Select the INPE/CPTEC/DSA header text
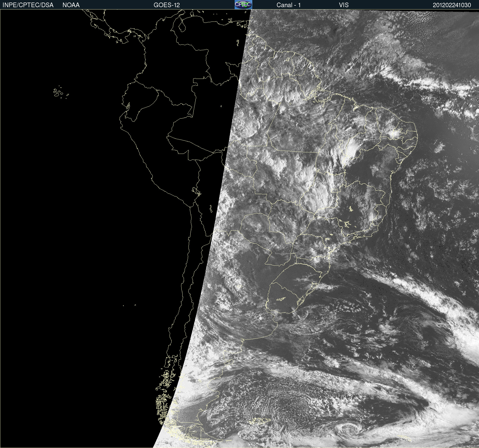 (28, 5)
